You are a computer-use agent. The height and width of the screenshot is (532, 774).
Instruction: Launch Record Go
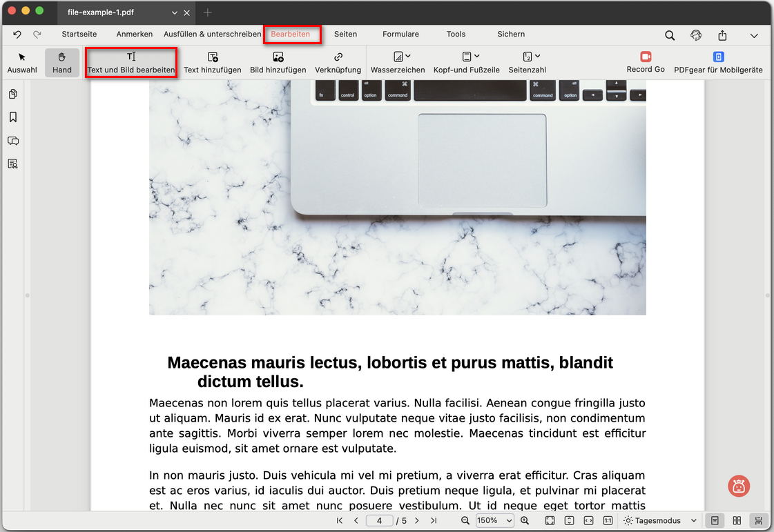coord(646,62)
